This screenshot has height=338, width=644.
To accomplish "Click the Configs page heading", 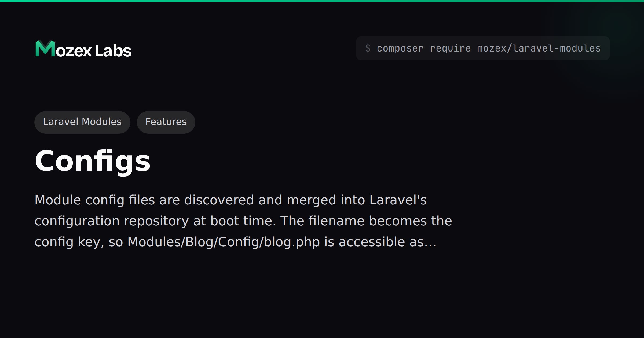I will 93,161.
